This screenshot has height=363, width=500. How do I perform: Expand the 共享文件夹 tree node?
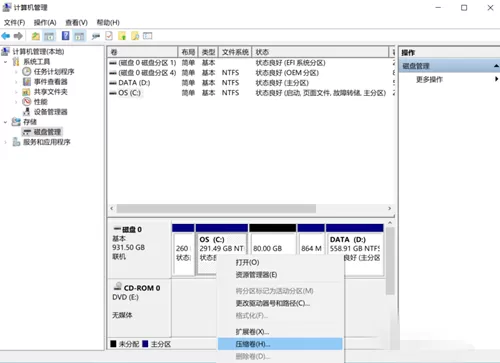coord(16,92)
